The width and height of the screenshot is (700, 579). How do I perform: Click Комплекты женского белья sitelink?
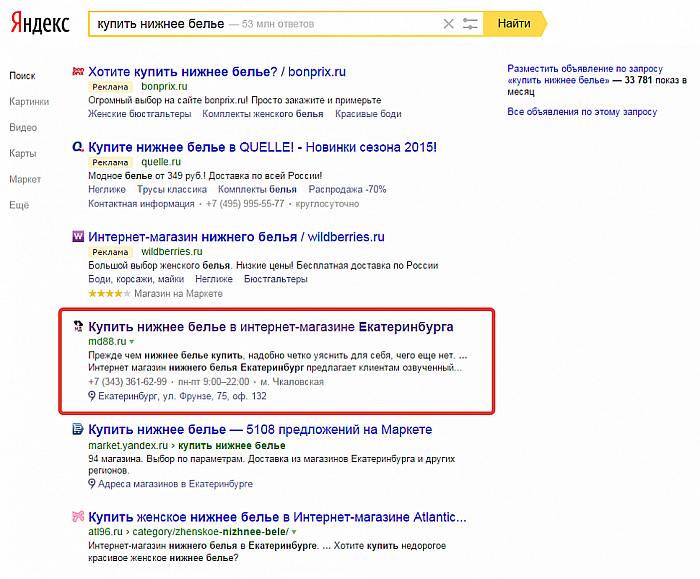(x=262, y=114)
